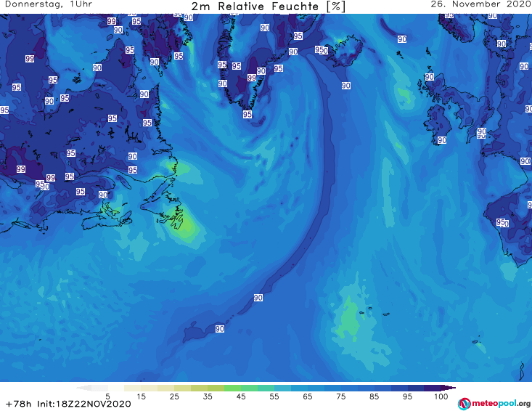Pick the dark purple swatch above legend value 100
The image size is (532, 411).
coord(433,388)
